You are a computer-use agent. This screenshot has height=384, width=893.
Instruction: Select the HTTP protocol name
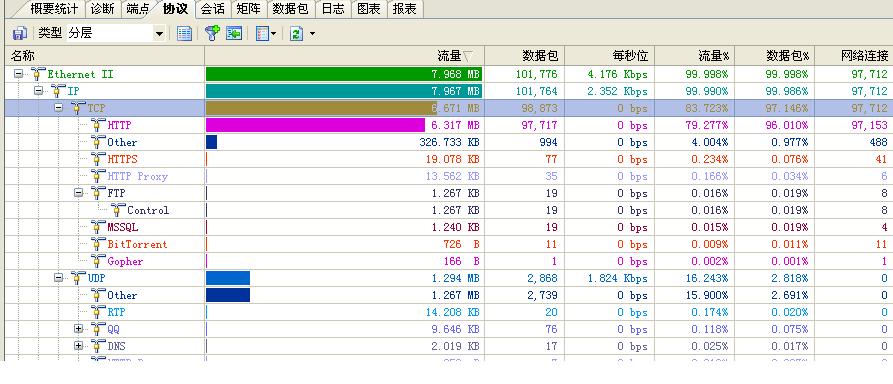(119, 125)
